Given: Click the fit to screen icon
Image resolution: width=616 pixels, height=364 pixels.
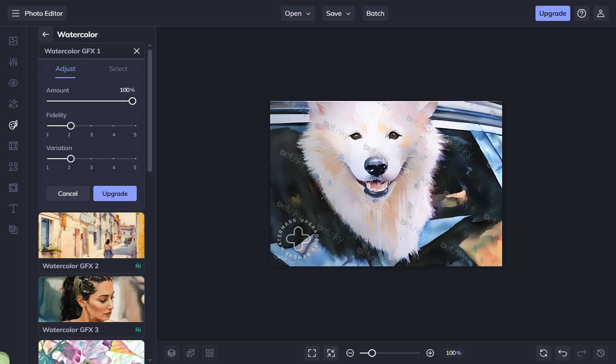Looking at the screenshot, I should [x=312, y=353].
